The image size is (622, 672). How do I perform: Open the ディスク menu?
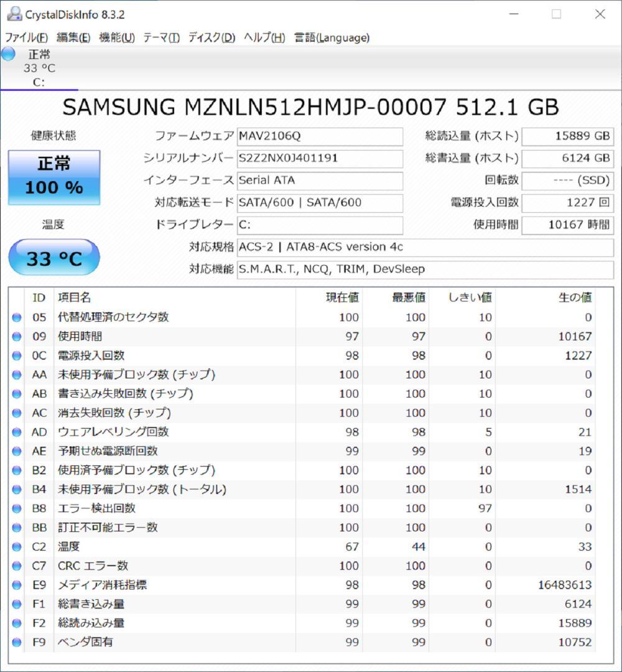210,38
